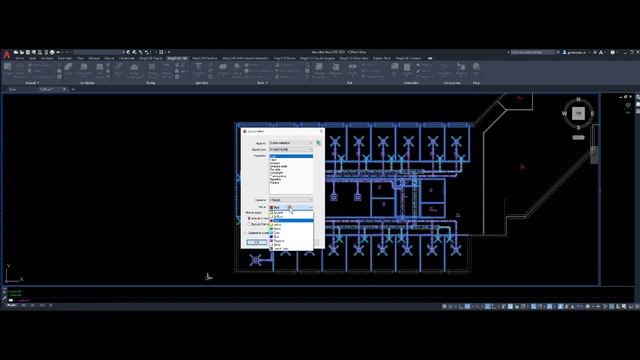Click OK in the Quick Select dialog
This screenshot has width=640, height=360.
click(x=257, y=242)
